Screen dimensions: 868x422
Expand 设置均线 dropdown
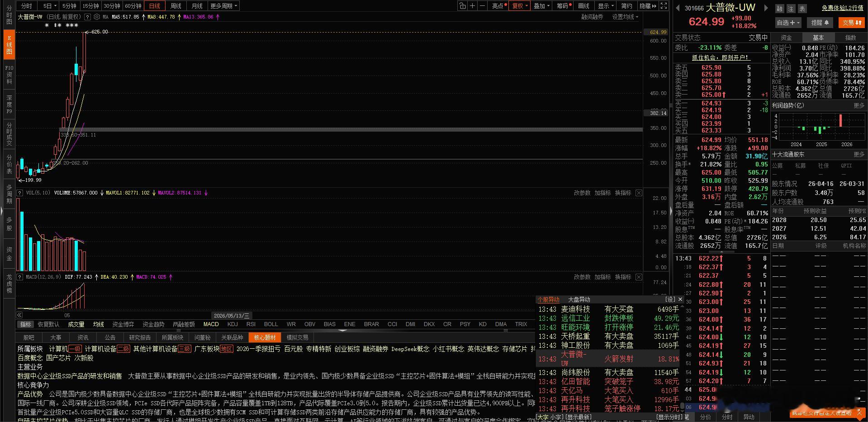tap(625, 17)
